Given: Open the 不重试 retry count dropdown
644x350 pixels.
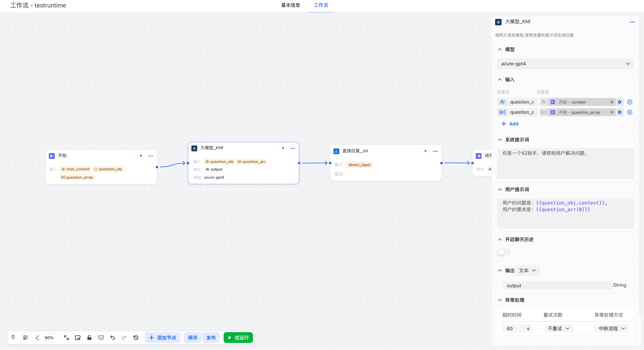Looking at the screenshot, I should pyautogui.click(x=558, y=329).
